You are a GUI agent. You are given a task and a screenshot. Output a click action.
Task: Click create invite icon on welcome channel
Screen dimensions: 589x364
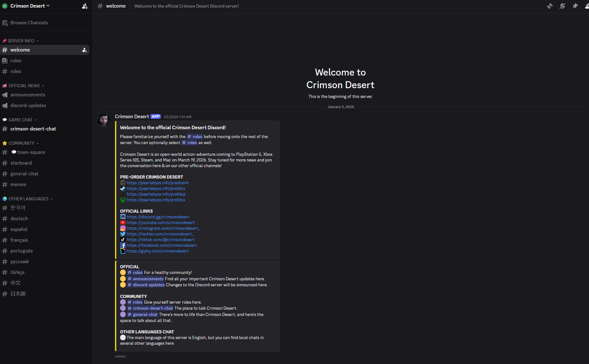tap(84, 50)
